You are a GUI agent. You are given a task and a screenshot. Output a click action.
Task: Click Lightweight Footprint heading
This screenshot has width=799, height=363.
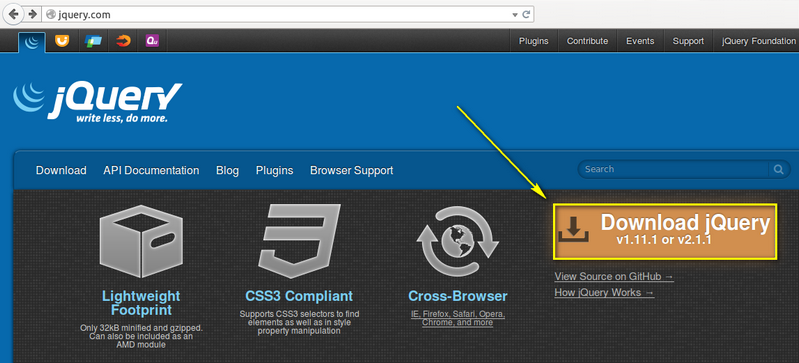click(x=141, y=303)
